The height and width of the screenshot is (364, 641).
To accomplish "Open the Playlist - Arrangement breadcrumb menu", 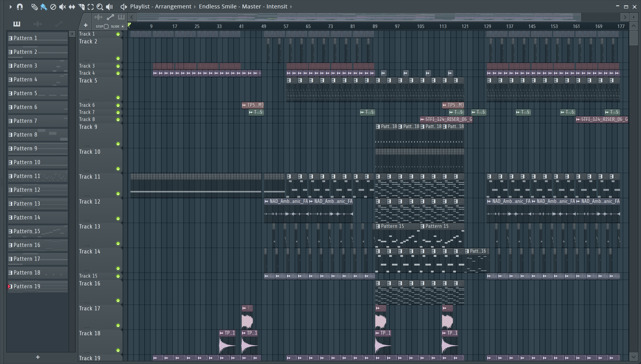I will [160, 6].
